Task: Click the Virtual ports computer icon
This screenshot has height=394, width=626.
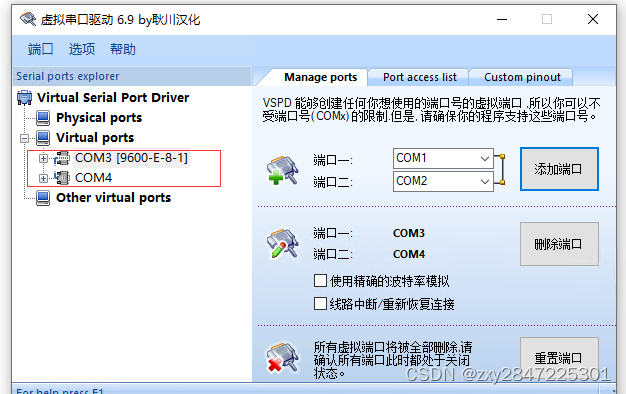Action: (43, 138)
